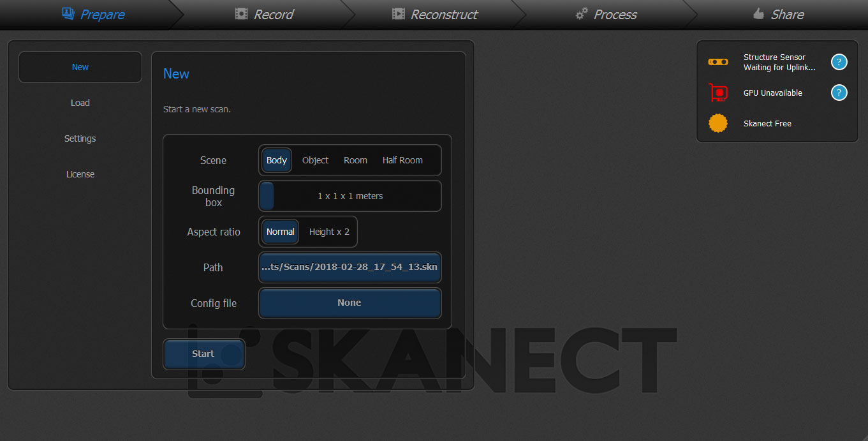Screen dimensions: 868x441
Task: Open Load in the left sidebar
Action: tap(80, 103)
